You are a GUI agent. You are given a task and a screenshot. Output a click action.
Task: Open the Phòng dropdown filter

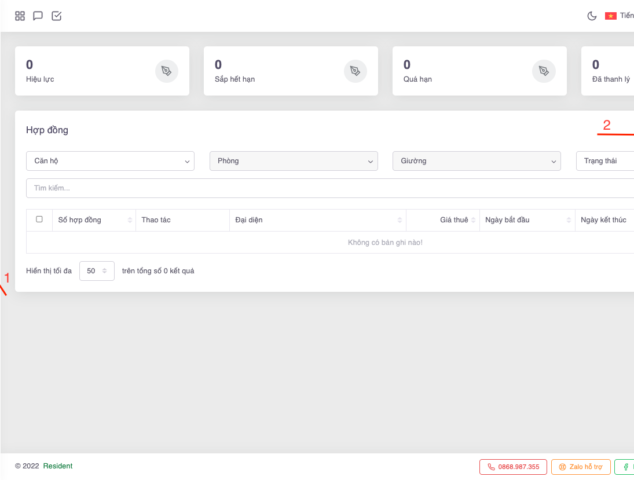pyautogui.click(x=293, y=161)
